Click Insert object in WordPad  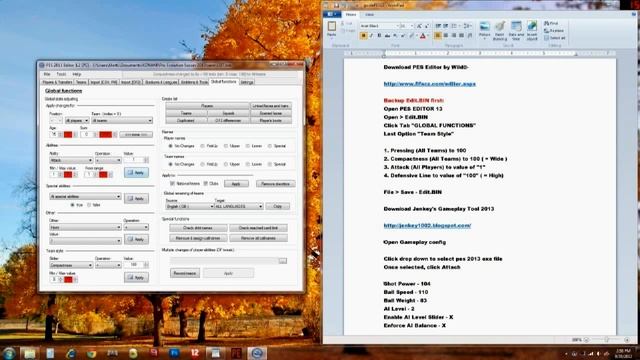532,30
